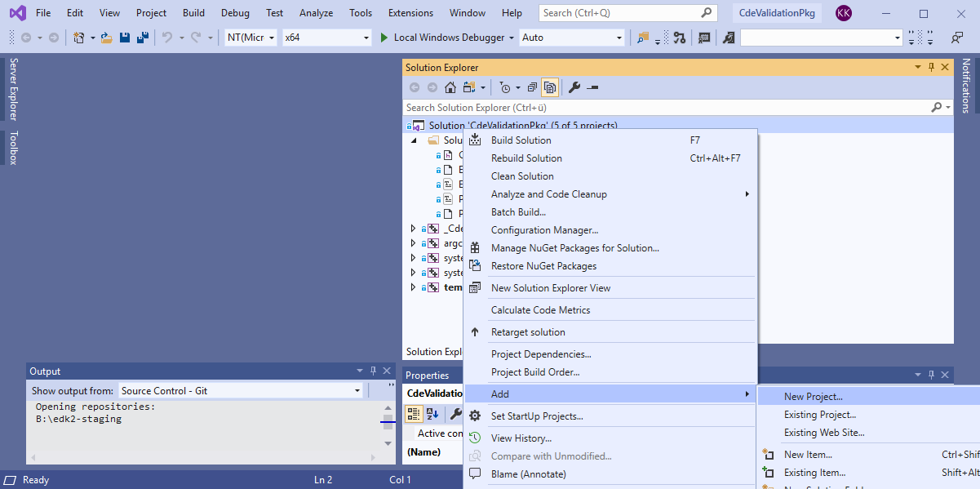Viewport: 980px width, 489px height.
Task: Select New Project... in Add submenu
Action: (869, 396)
